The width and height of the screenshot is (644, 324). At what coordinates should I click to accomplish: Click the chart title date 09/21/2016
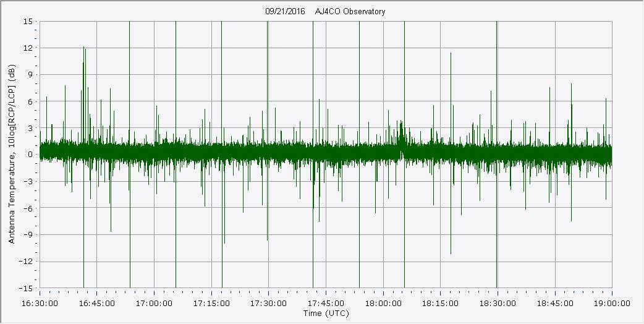coord(285,12)
